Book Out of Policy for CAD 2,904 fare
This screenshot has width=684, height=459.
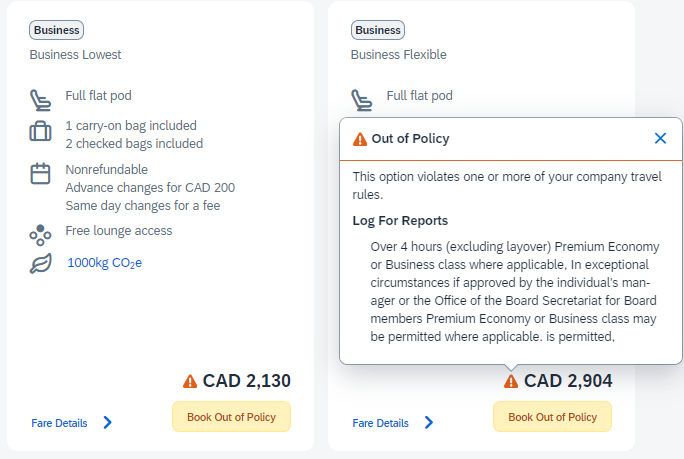coord(552,417)
